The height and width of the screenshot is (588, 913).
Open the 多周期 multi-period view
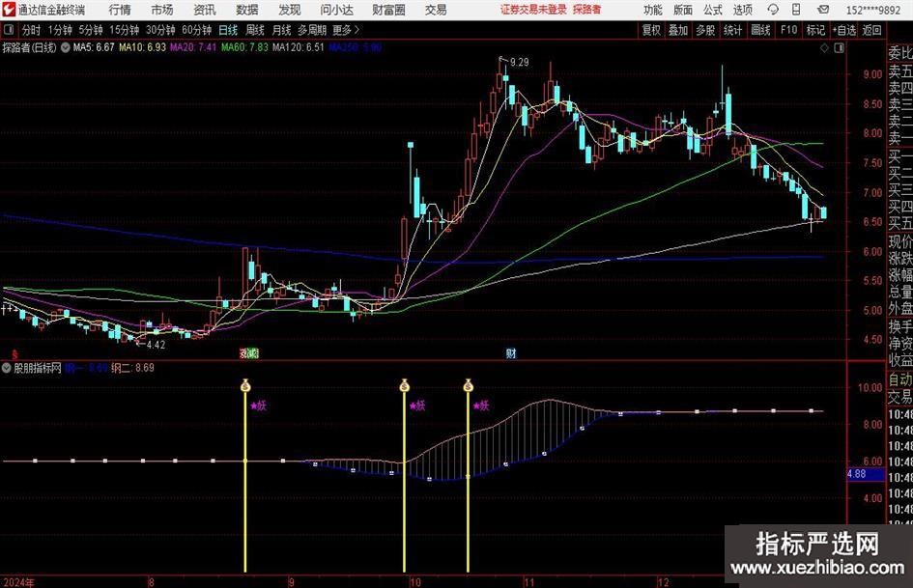(x=312, y=30)
